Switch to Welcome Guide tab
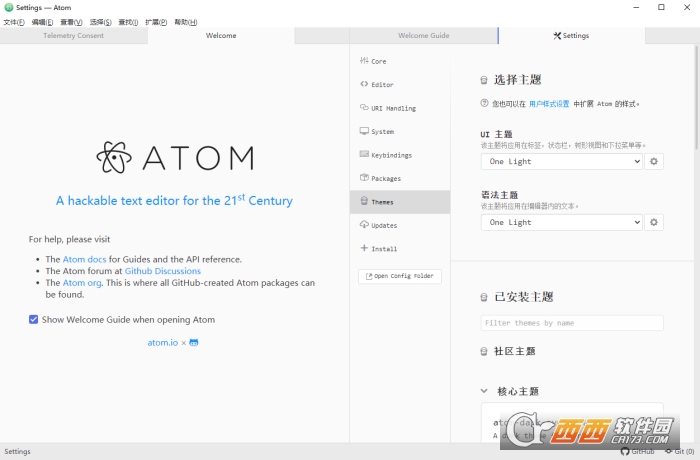The width and height of the screenshot is (700, 460). (424, 35)
